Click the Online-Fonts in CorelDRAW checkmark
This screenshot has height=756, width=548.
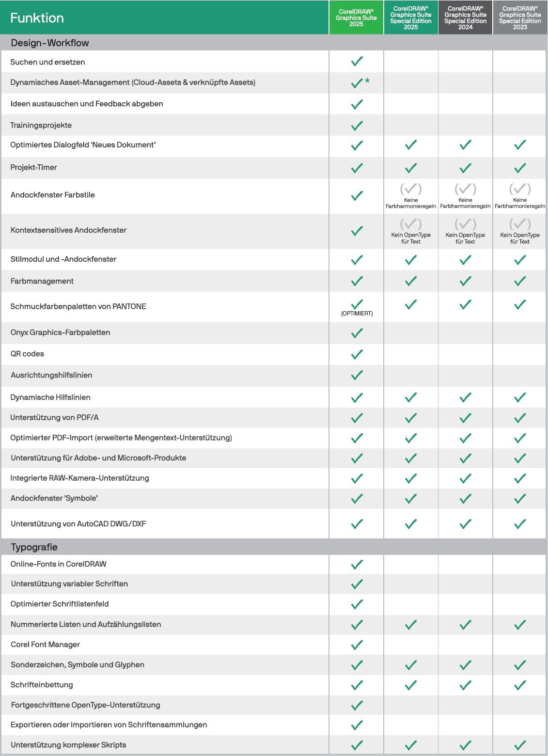point(357,565)
